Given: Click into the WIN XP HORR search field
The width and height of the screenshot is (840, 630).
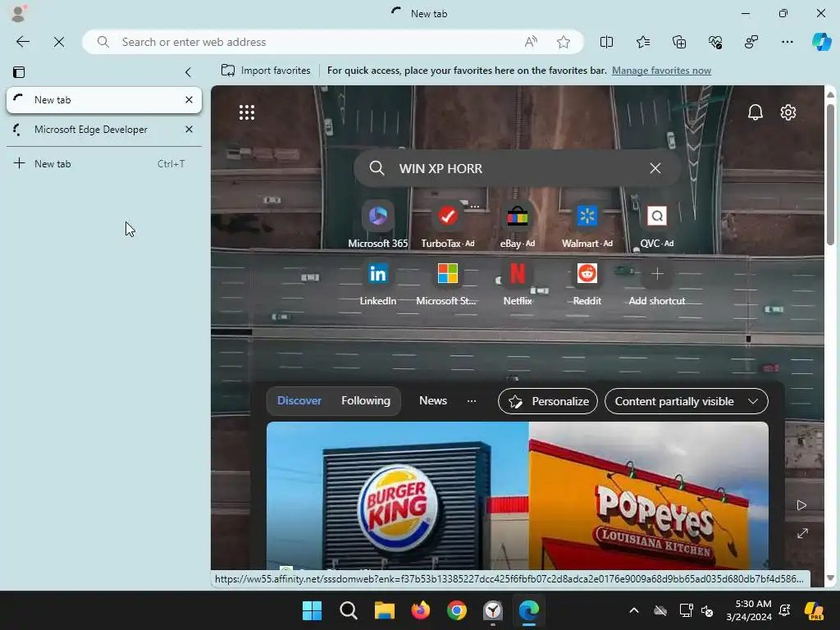Looking at the screenshot, I should [517, 168].
